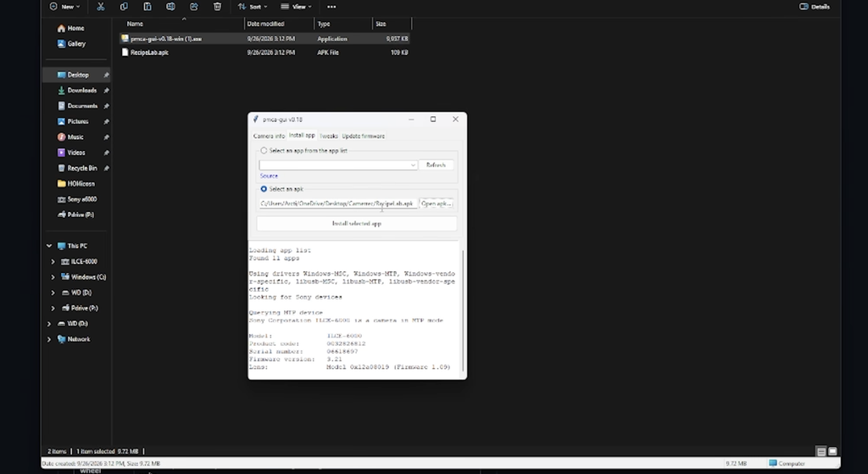868x474 pixels.
Task: Expand the ILCE-6000 device node
Action: tap(53, 261)
